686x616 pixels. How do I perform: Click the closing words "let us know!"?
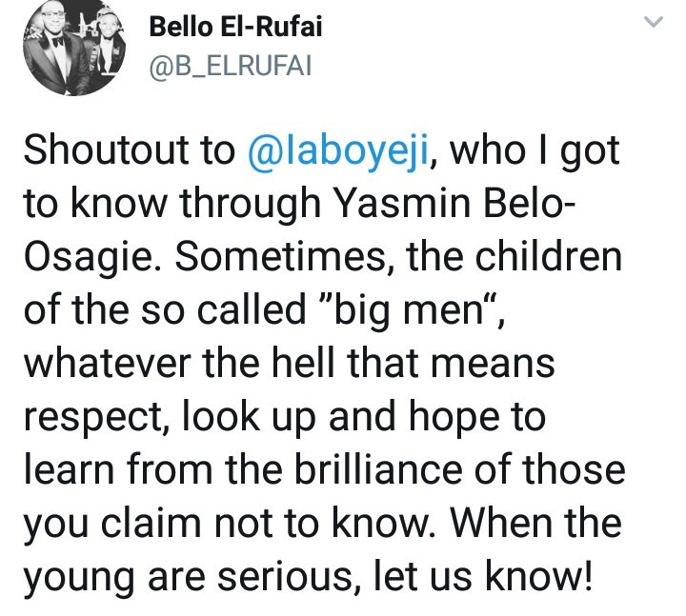(x=483, y=576)
